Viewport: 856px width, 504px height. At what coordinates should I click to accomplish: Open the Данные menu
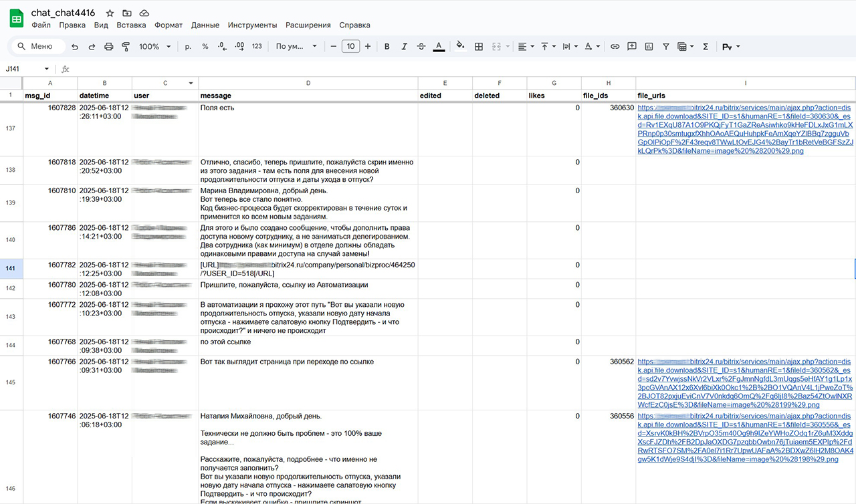205,25
